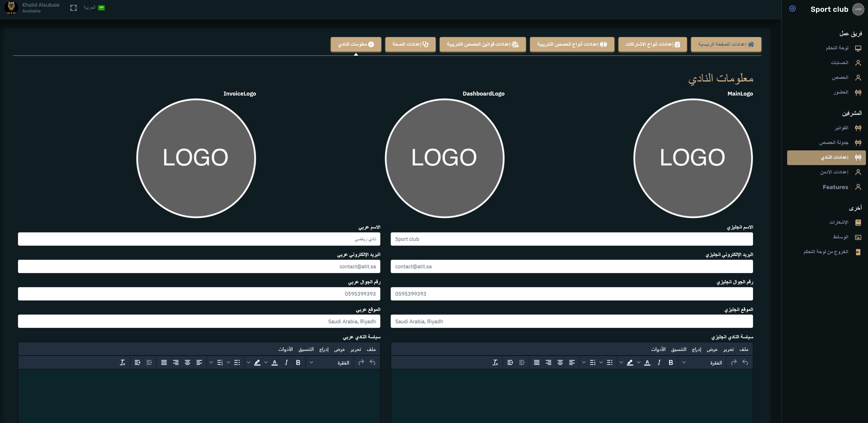Screen dimensions: 868x423
Task: Open إعدادات أنواع الاشتراكات tab
Action: point(652,44)
